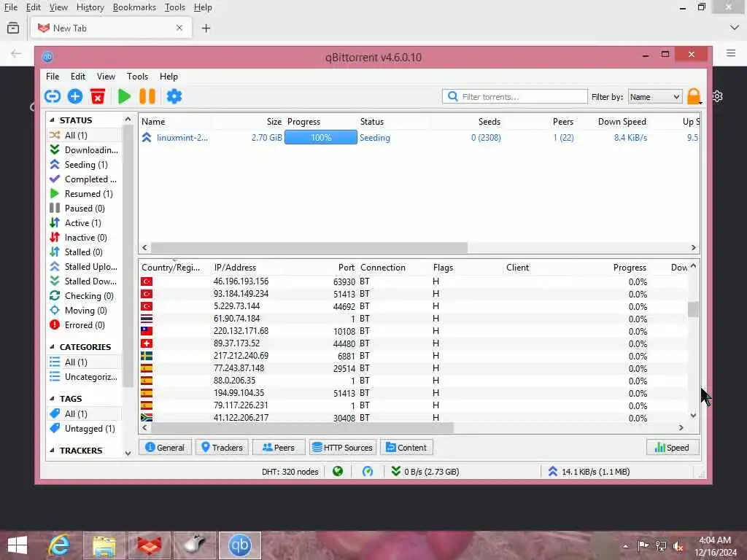Click the red Remove torrent trash icon

[x=98, y=97]
